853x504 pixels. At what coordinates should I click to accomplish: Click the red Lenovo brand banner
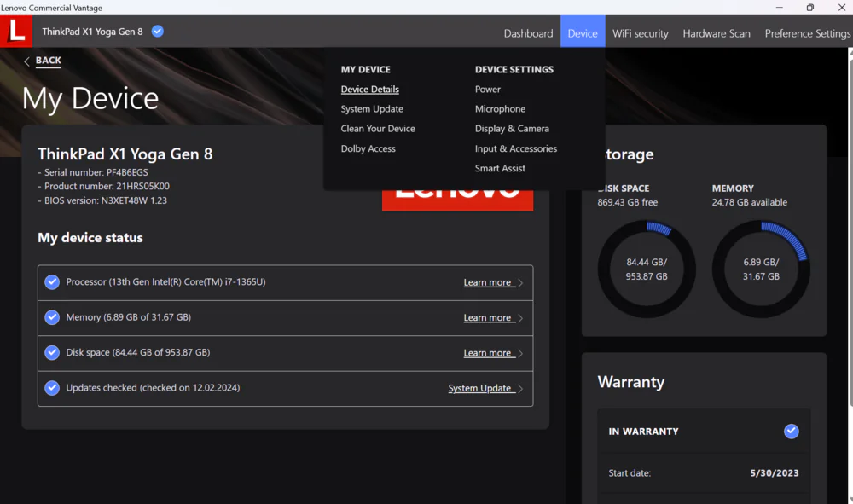point(457,200)
